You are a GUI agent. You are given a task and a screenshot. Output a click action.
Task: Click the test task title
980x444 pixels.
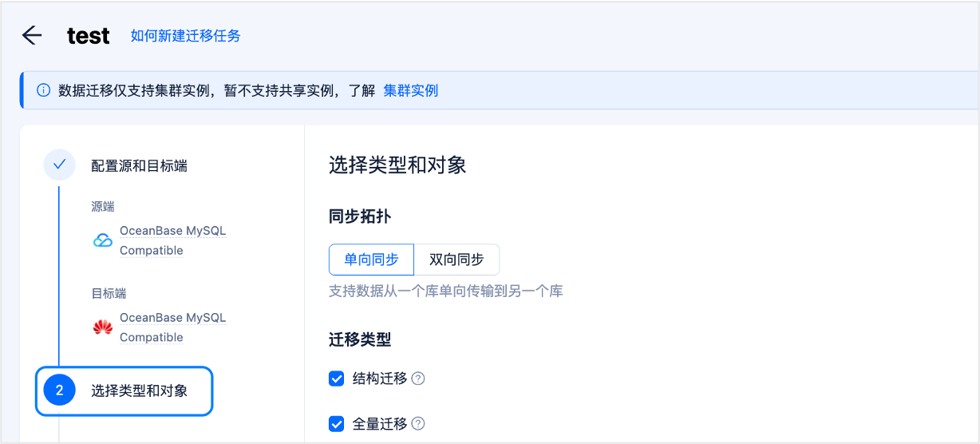pos(89,36)
